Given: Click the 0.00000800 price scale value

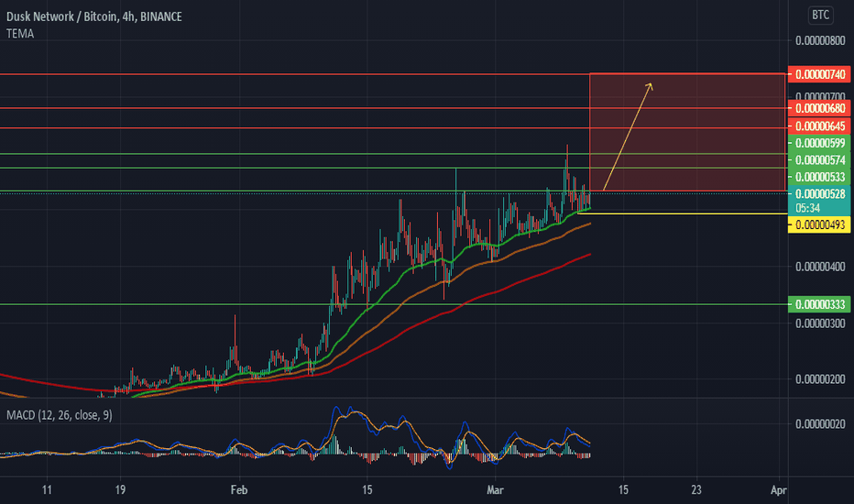Looking at the screenshot, I should click(x=820, y=41).
